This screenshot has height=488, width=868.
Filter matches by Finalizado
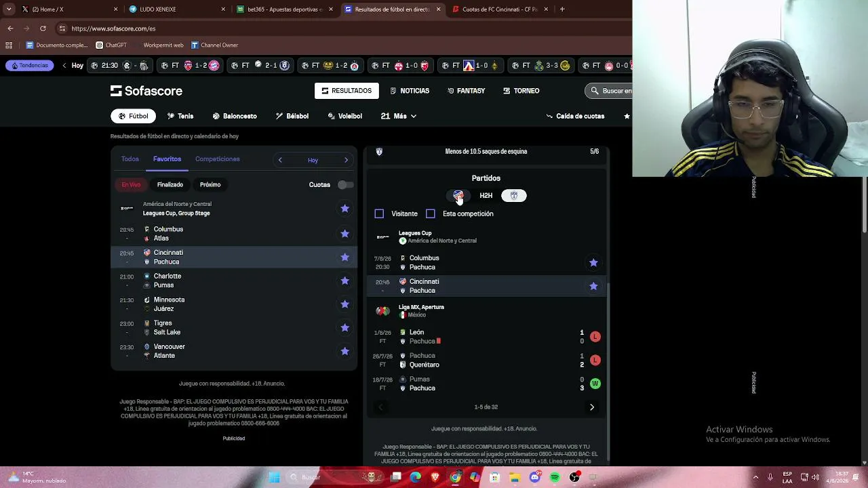coord(170,184)
